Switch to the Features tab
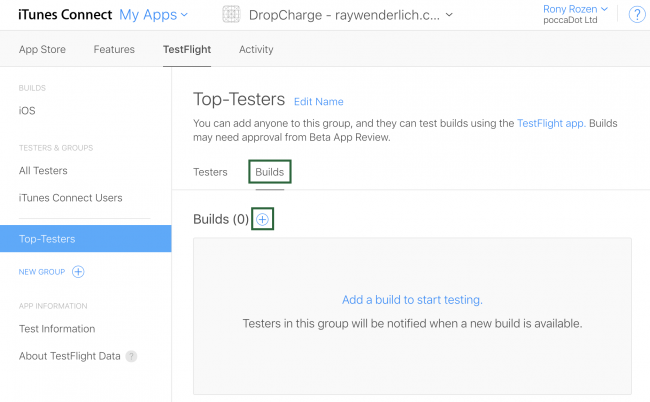Viewport: 650px width, 402px height. 114,49
